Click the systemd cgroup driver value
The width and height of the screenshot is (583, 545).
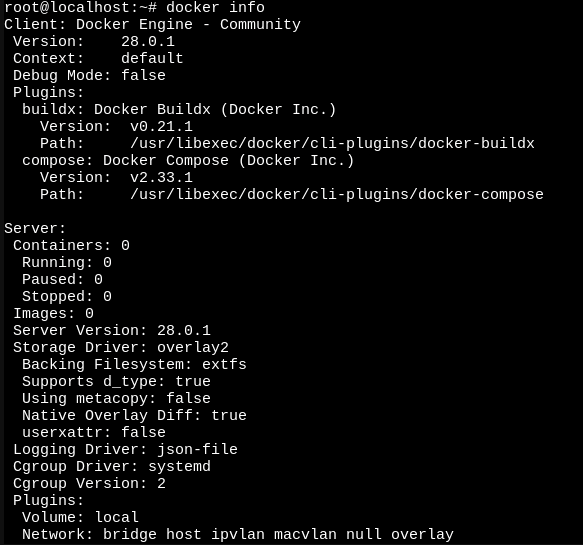(x=179, y=467)
